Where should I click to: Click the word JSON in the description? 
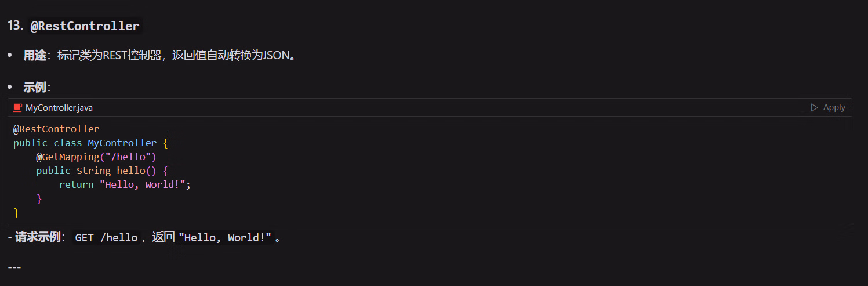pos(275,56)
